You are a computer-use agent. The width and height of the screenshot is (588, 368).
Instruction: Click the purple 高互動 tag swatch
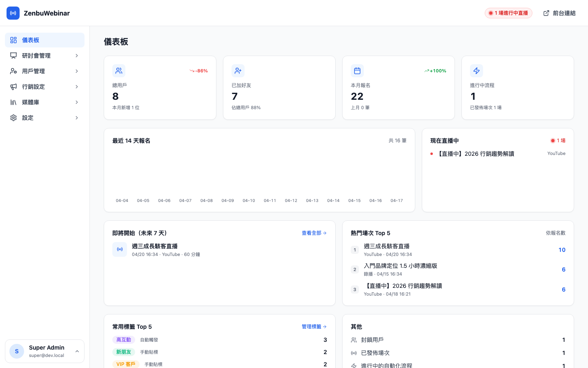[x=123, y=340]
